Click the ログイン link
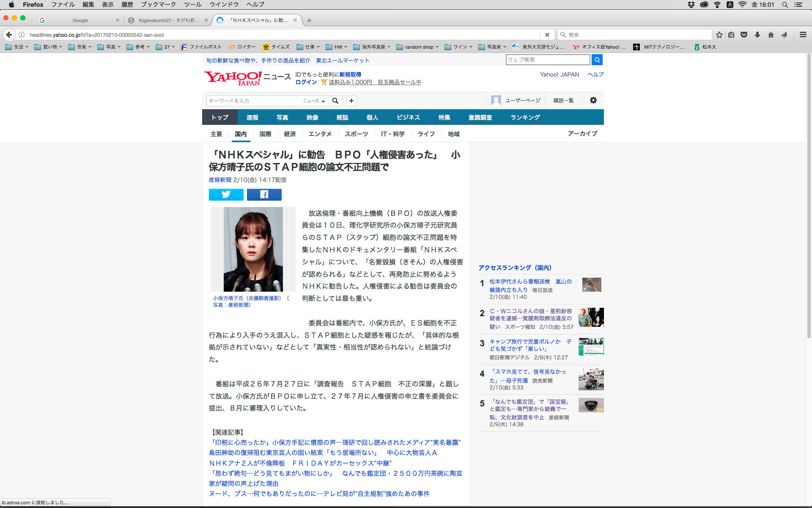 (x=306, y=82)
